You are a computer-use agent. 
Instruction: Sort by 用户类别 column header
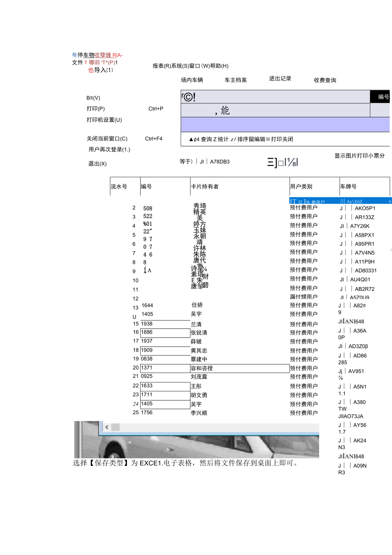tap(301, 186)
